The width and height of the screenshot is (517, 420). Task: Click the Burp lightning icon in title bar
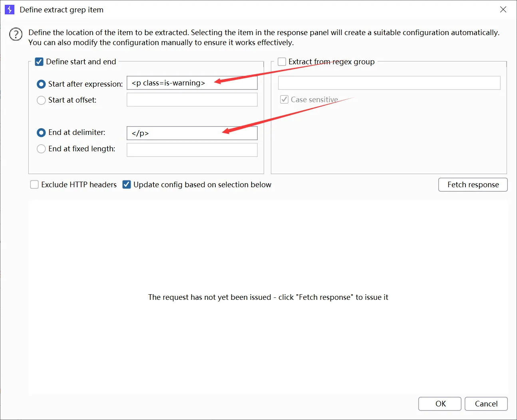pos(10,10)
